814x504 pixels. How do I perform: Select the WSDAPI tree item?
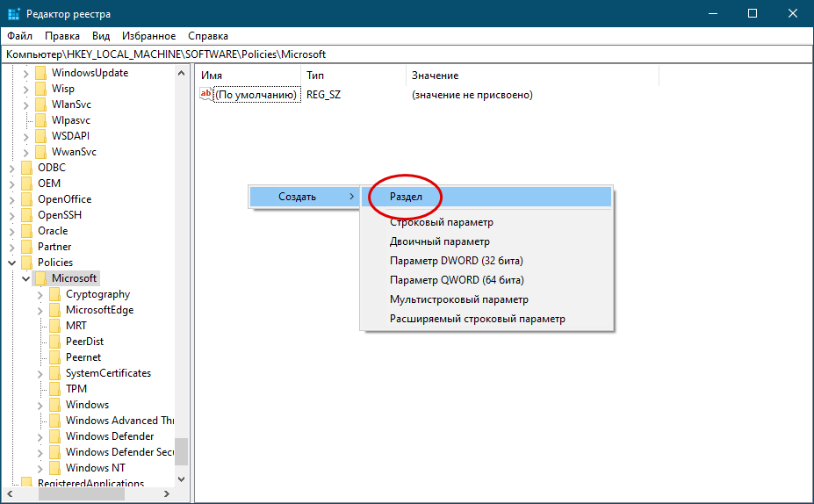(70, 136)
